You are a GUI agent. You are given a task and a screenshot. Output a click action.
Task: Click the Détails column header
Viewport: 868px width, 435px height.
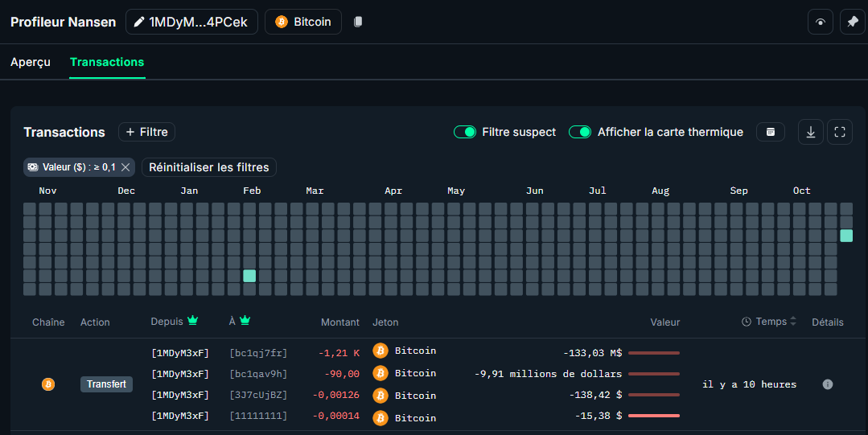828,322
